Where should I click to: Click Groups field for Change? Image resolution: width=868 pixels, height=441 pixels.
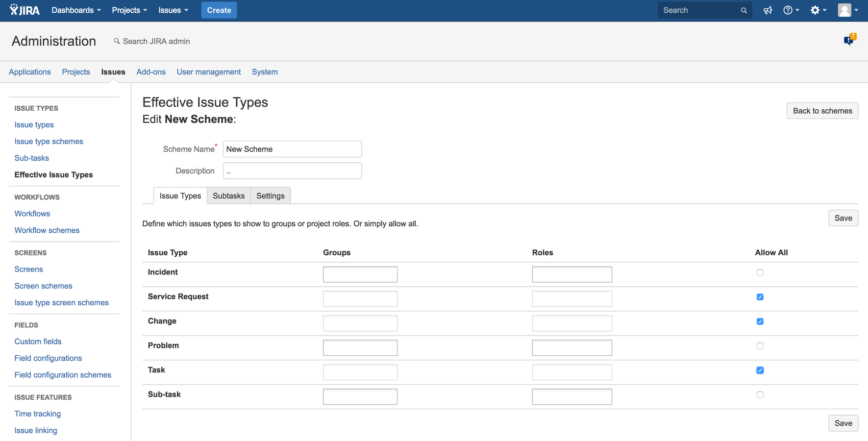point(360,323)
